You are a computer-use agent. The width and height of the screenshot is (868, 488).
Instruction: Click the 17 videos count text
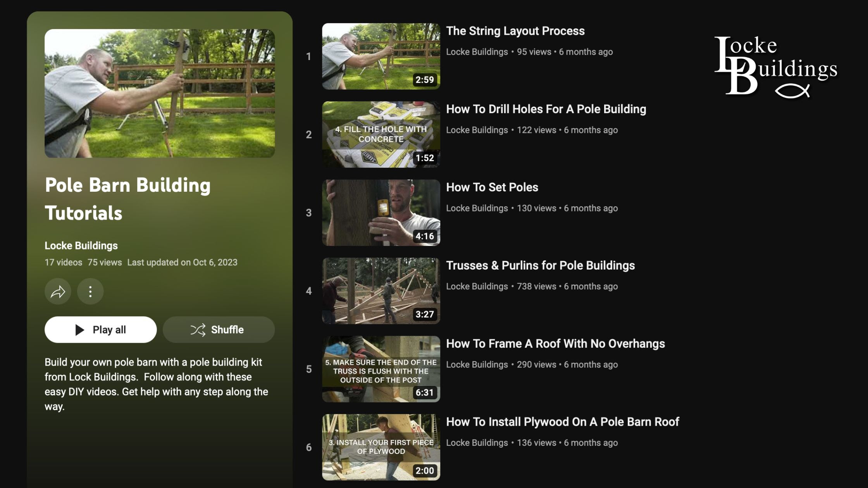coord(63,263)
